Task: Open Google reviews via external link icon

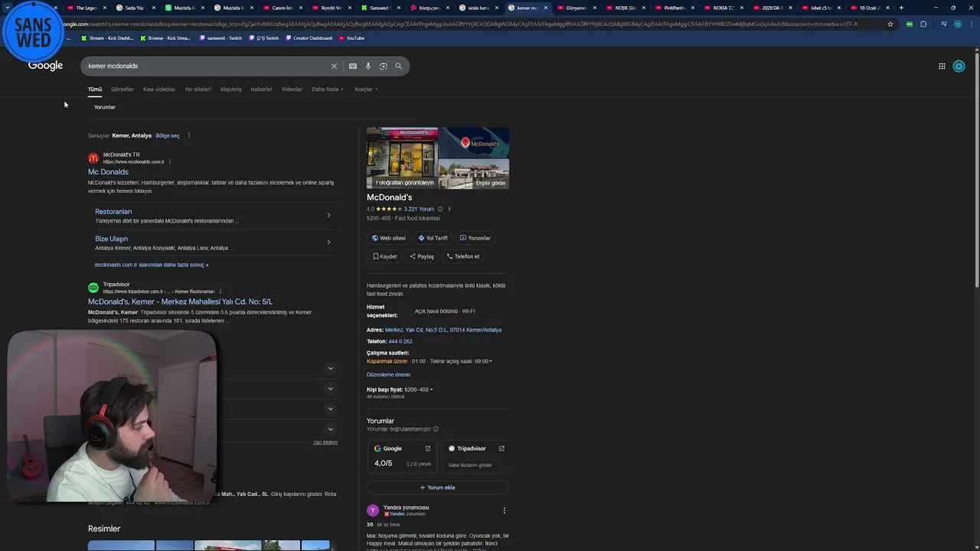Action: point(428,448)
